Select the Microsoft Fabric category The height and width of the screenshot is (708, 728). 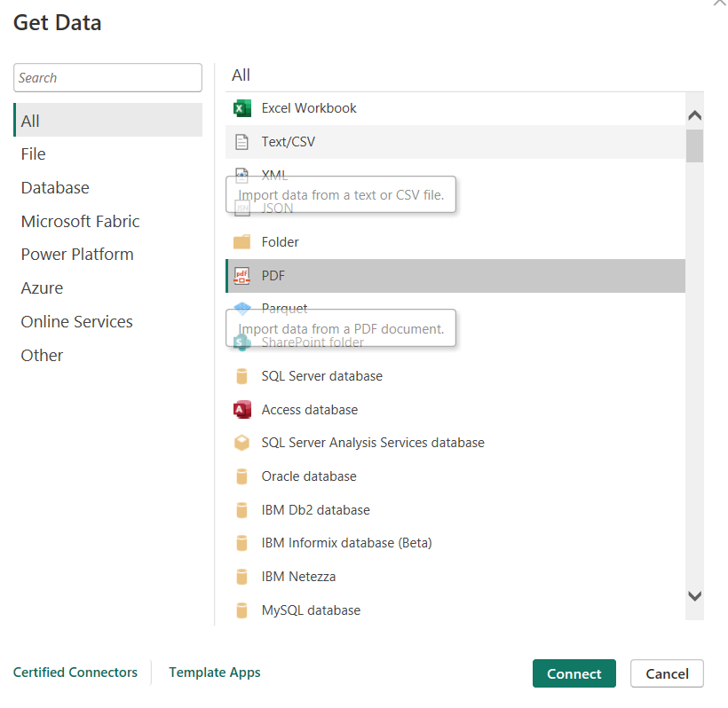pos(80,222)
